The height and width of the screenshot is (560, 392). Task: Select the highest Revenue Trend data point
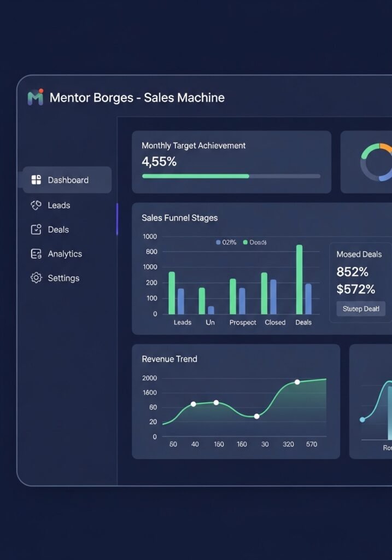(297, 382)
